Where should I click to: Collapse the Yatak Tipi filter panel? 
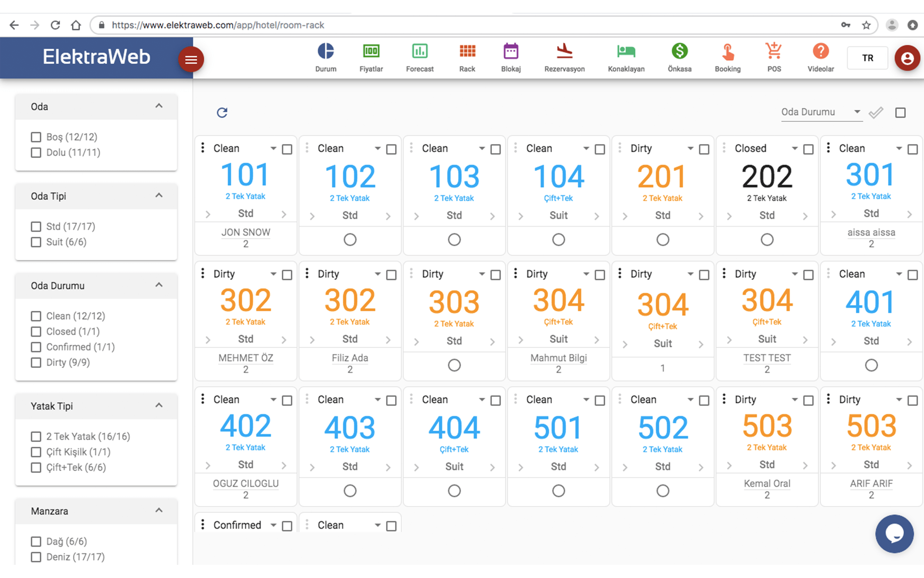click(x=159, y=405)
